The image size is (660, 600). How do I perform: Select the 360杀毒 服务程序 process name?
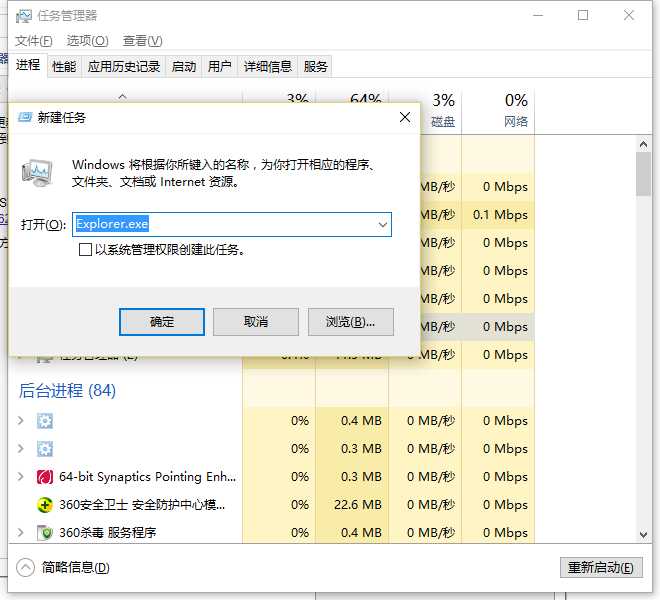pyautogui.click(x=108, y=533)
